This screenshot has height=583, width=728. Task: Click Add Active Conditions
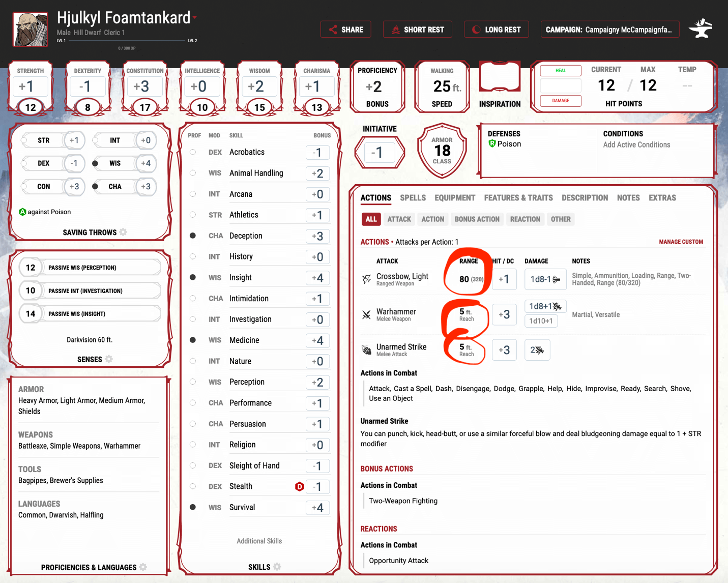click(636, 145)
